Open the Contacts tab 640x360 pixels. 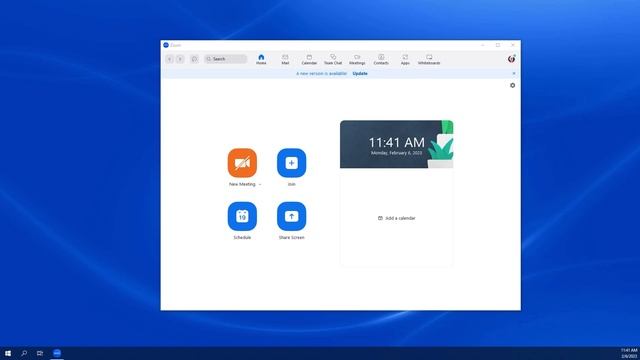381,60
